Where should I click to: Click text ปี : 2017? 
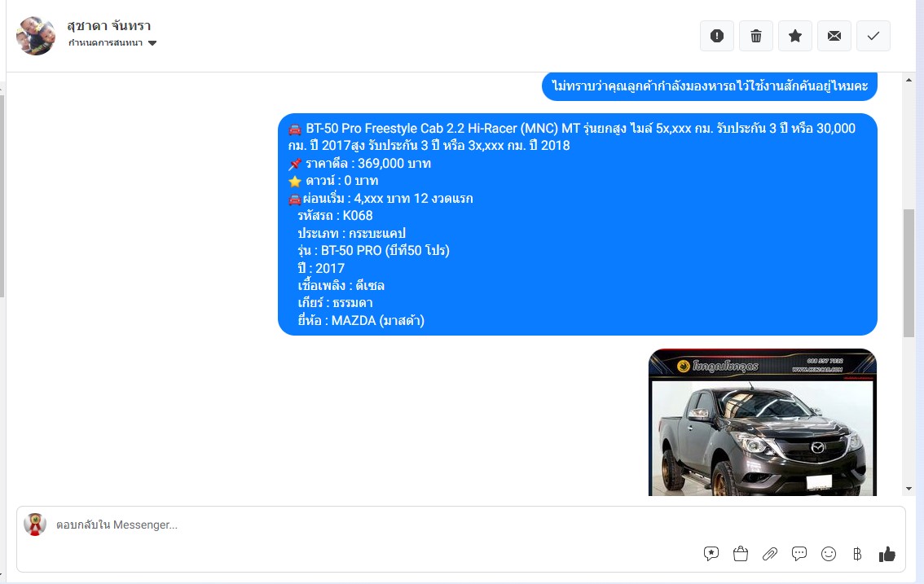(x=321, y=268)
